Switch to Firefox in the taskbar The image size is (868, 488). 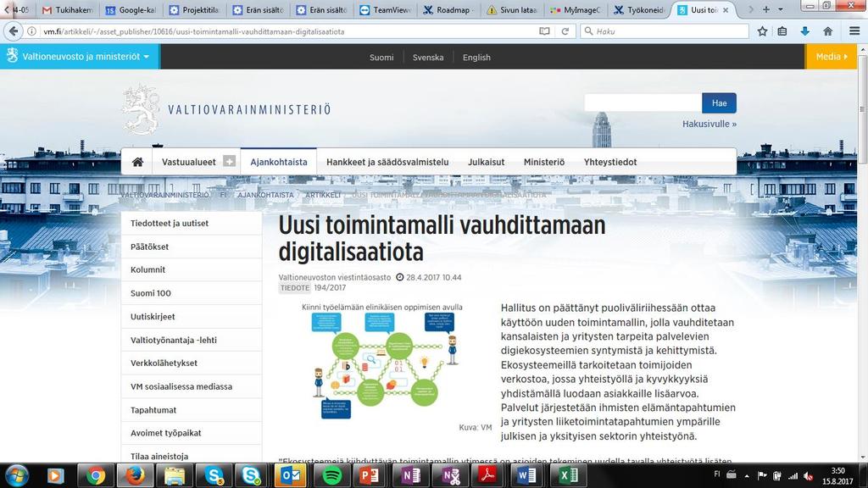135,476
